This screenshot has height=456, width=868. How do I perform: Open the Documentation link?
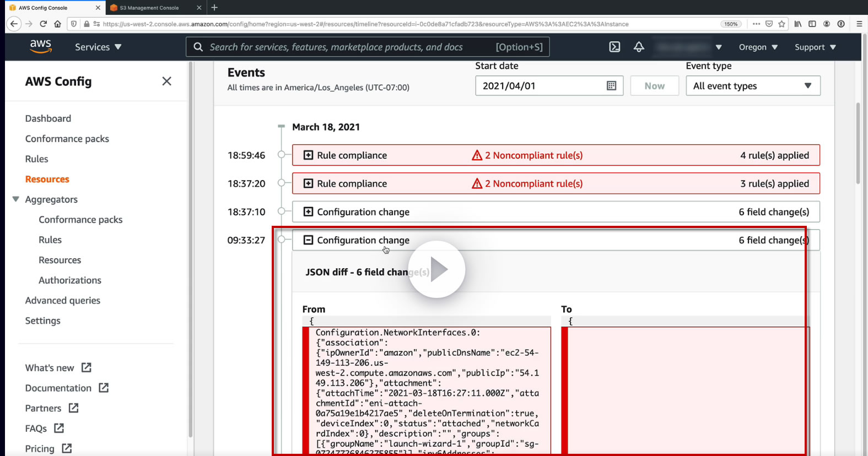pos(58,388)
